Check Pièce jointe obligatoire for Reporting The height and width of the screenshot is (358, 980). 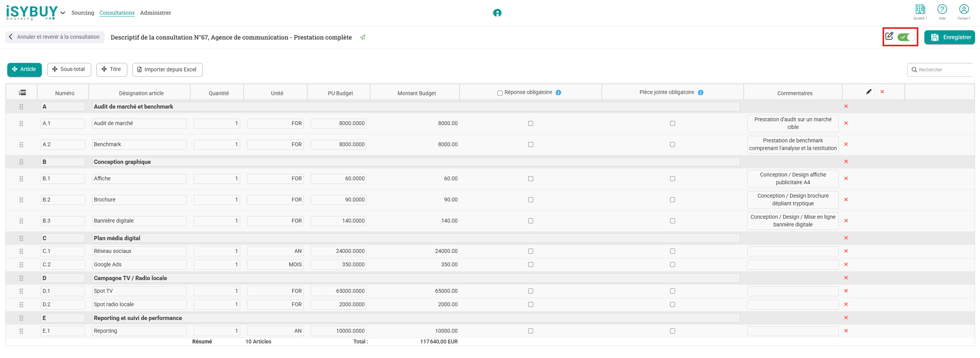(x=672, y=331)
